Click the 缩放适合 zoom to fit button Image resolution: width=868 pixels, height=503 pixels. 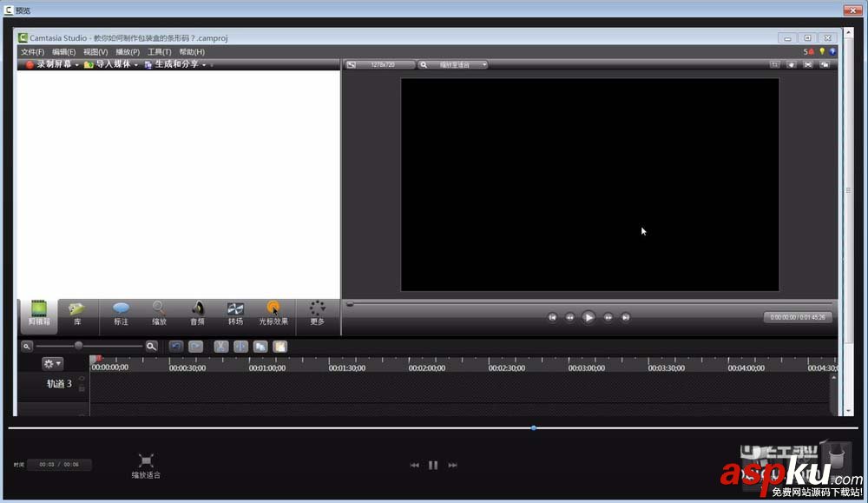[x=146, y=466]
